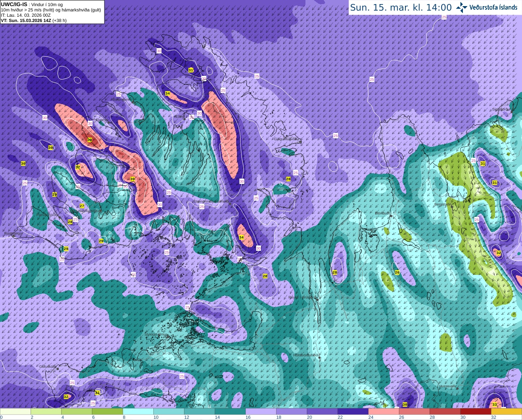
Task: Click the Bjargtangar station label
Action: tap(13, 233)
